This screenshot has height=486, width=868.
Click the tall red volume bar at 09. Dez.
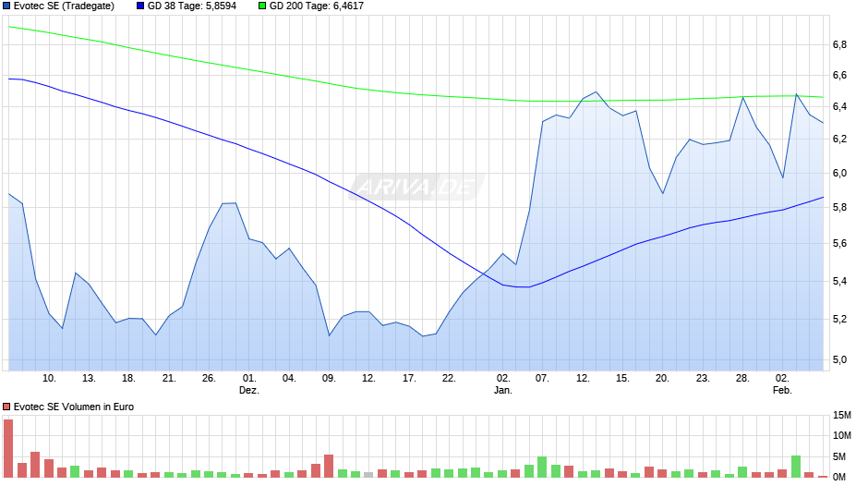[x=329, y=466]
